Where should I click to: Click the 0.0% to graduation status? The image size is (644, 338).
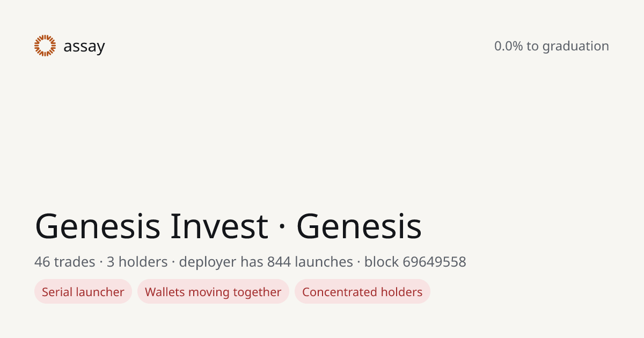(x=552, y=46)
